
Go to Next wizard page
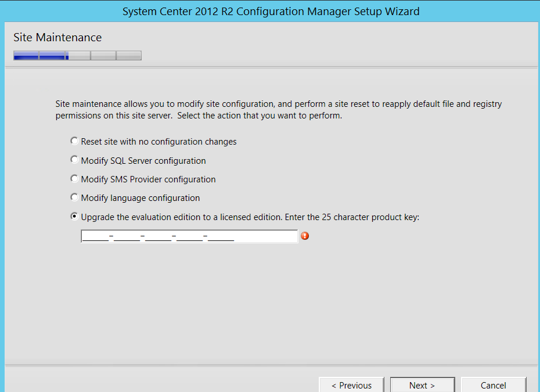coord(422,385)
